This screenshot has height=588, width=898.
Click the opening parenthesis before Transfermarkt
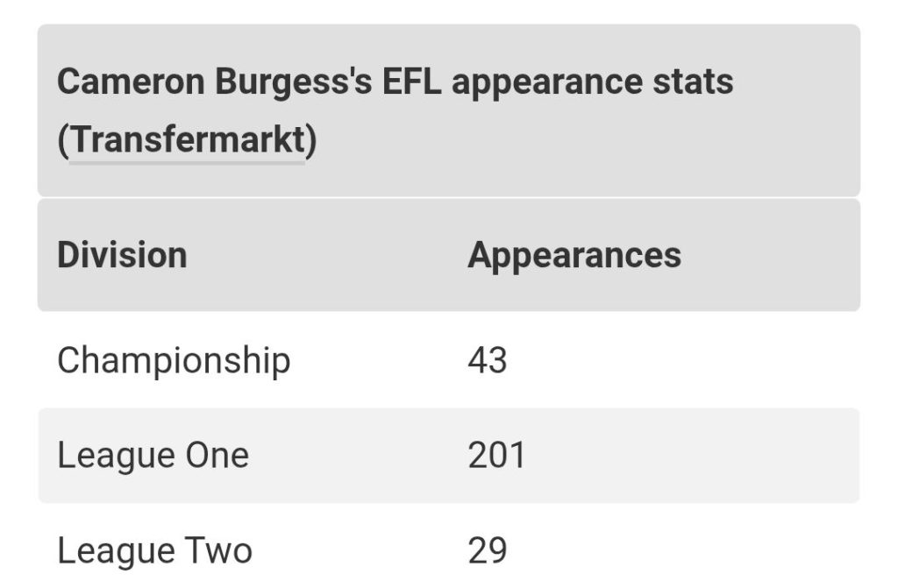(62, 140)
